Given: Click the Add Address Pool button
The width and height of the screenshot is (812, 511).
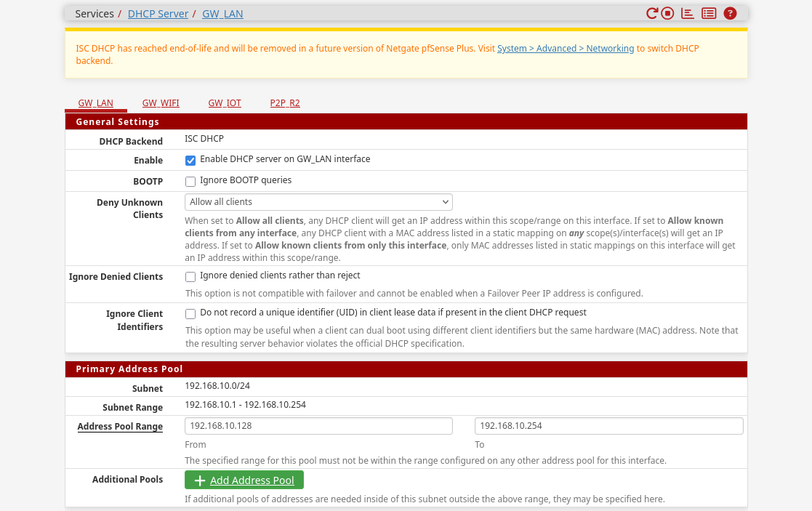Looking at the screenshot, I should (x=244, y=480).
